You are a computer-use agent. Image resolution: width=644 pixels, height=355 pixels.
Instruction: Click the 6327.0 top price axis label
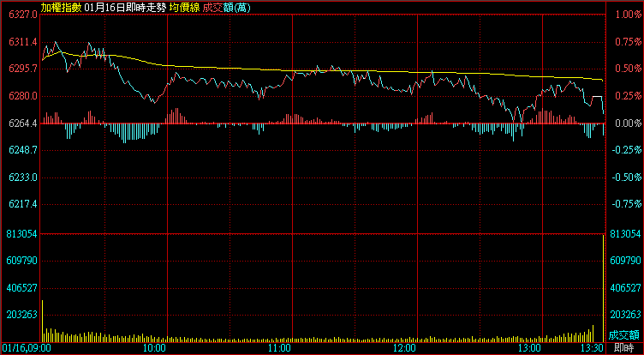pos(20,15)
